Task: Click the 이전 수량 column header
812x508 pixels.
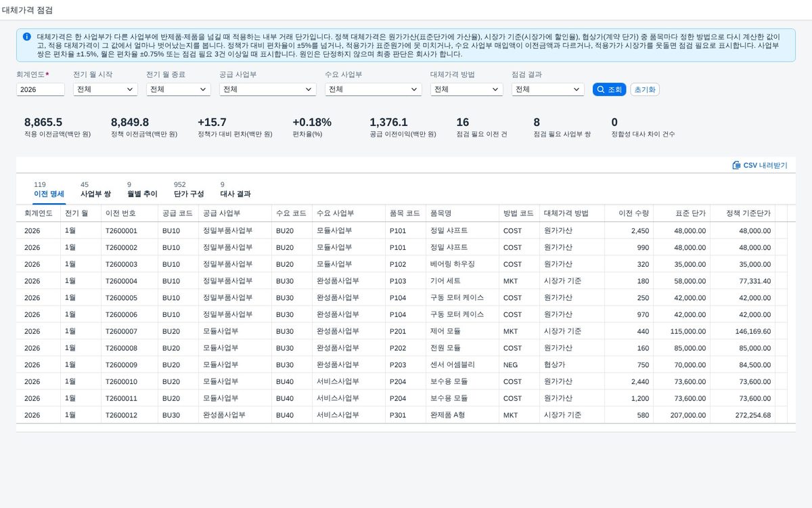Action: (x=630, y=213)
